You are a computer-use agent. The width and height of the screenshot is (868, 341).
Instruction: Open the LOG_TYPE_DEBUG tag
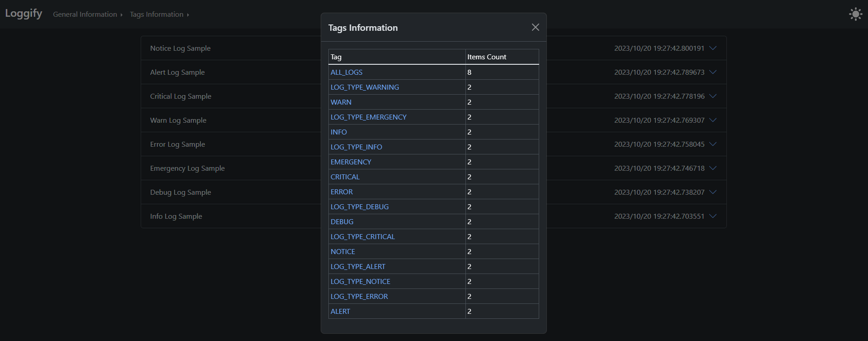click(360, 207)
